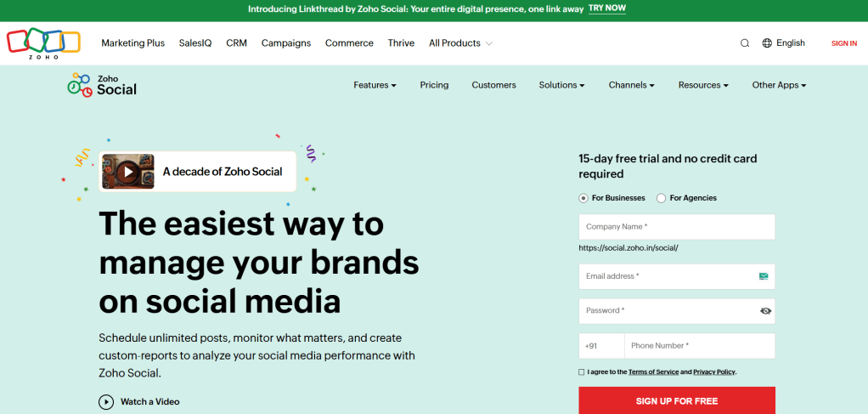Select the For Businesses radio button
Screen dimensions: 868x414
(x=583, y=198)
